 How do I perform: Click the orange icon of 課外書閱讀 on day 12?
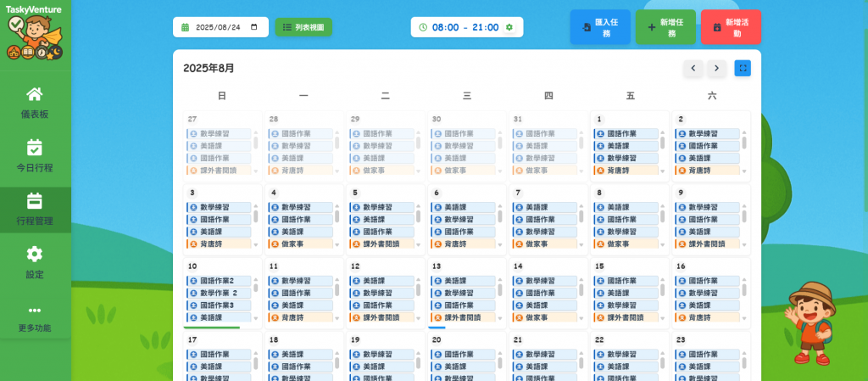(356, 317)
